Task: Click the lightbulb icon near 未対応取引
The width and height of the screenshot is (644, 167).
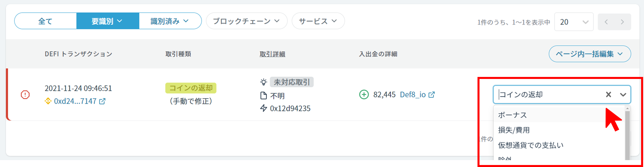Action: pyautogui.click(x=263, y=82)
